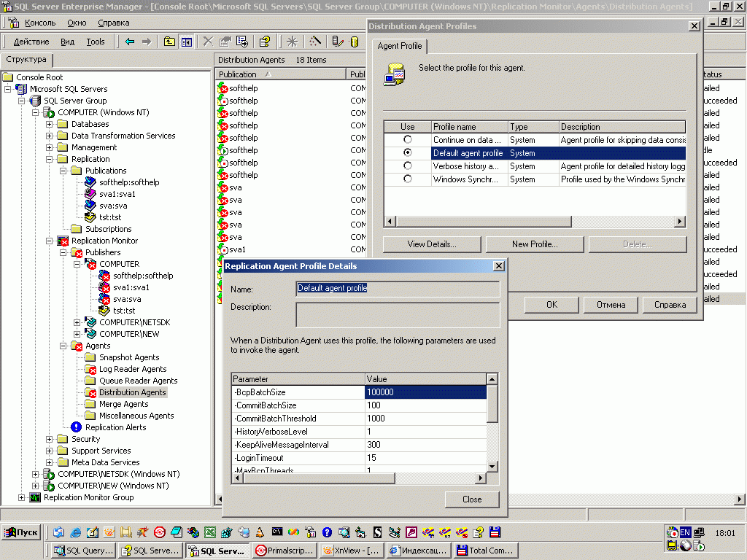Select the Default agent profile radio button
This screenshot has height=560, width=747.
point(407,152)
